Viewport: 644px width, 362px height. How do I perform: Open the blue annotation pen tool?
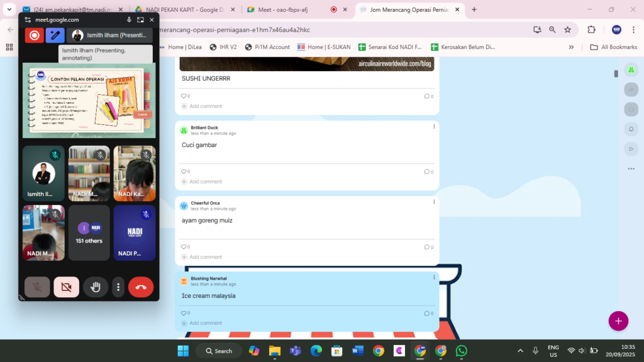tap(55, 35)
